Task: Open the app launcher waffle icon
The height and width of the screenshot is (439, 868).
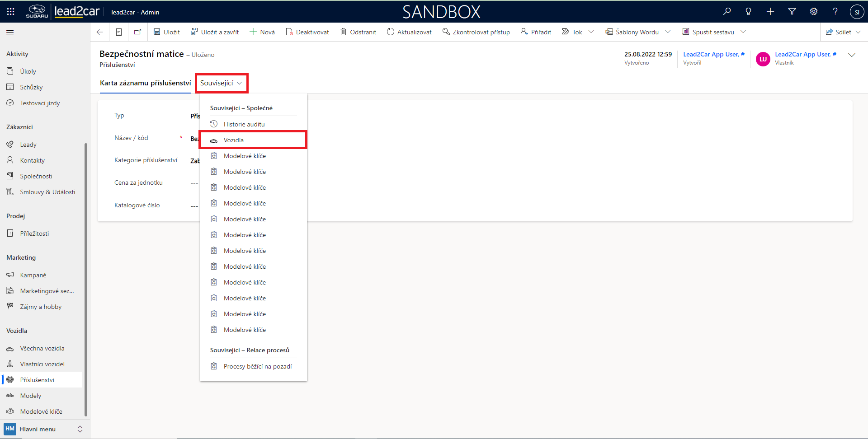Action: [x=11, y=12]
